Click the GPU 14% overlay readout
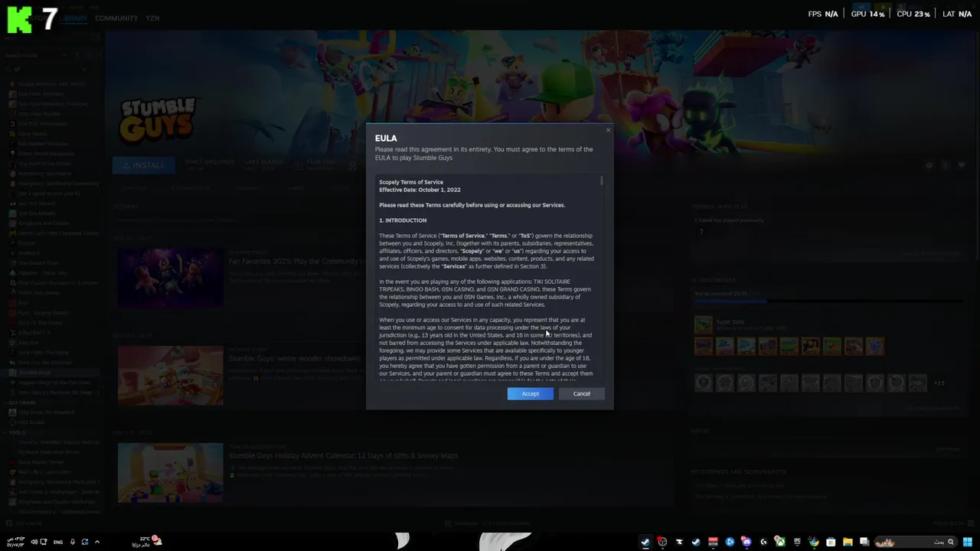 click(867, 14)
